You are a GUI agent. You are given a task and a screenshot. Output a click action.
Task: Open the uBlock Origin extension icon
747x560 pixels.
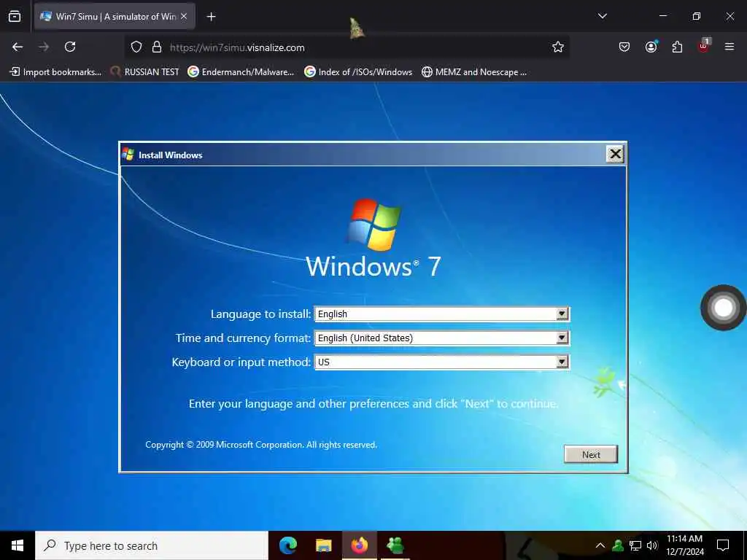click(703, 46)
